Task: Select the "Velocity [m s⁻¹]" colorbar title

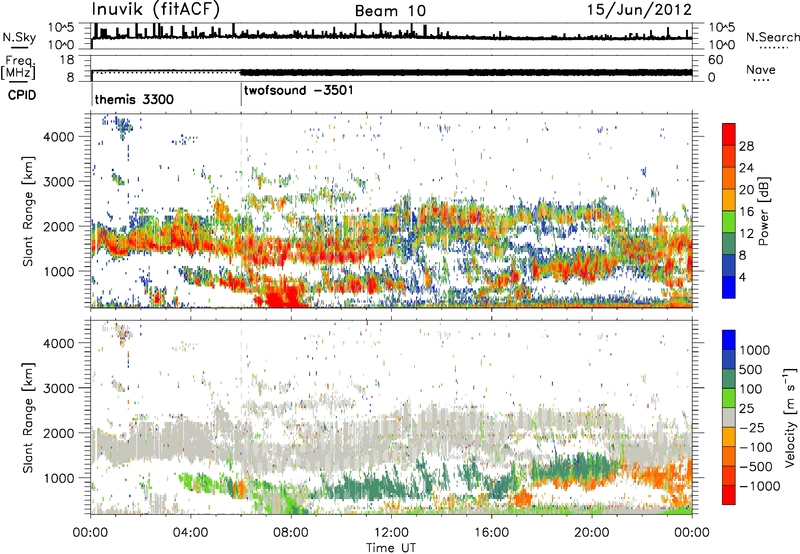Action: [x=790, y=417]
